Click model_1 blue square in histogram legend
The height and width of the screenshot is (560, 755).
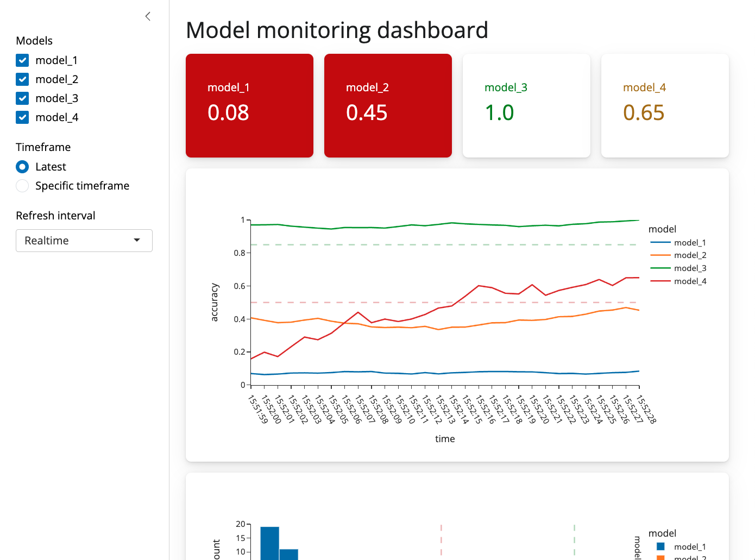click(660, 546)
